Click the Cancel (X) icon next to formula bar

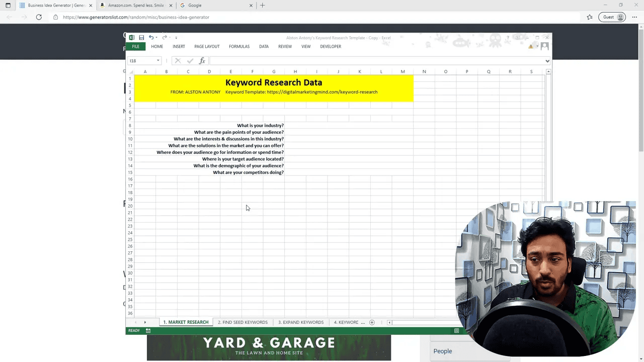[x=177, y=60]
